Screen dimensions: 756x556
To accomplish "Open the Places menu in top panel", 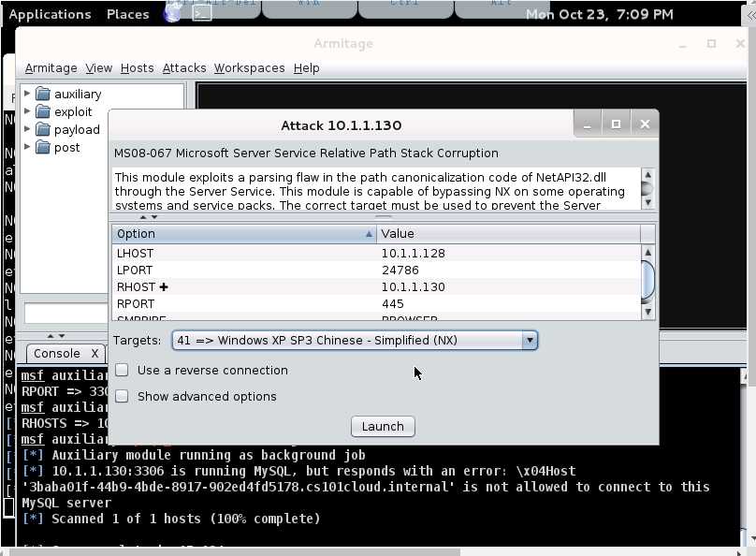I will click(x=128, y=14).
